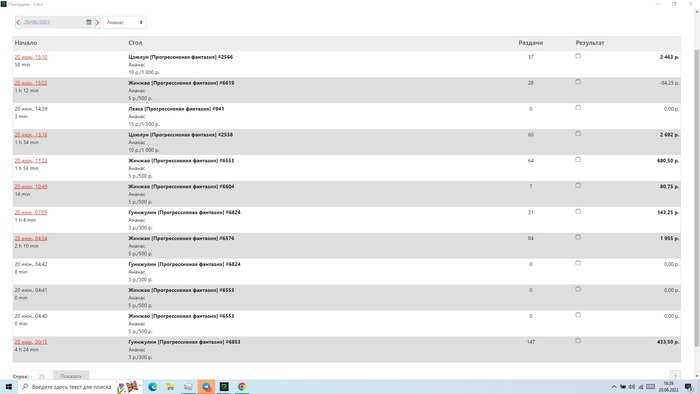Click the result icon for table #2538
This screenshot has width=700, height=394.
pos(578,133)
